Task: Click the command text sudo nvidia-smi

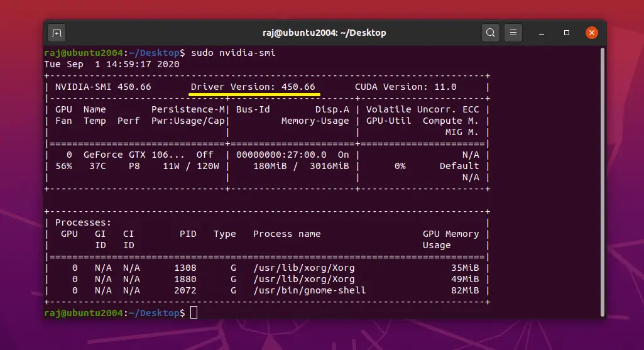Action: (233, 53)
